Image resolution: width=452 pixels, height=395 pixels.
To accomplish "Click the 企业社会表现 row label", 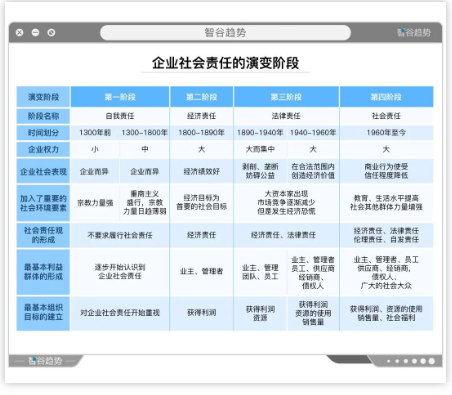I will click(x=43, y=171).
